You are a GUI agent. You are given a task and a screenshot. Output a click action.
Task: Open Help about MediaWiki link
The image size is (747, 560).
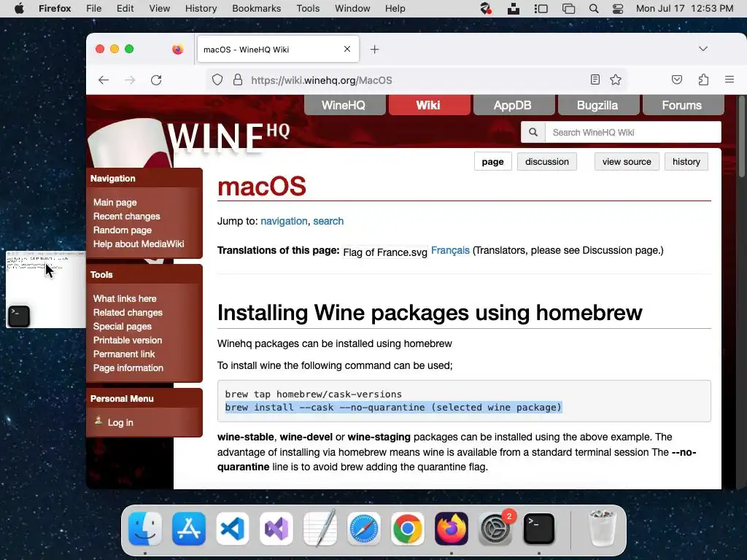pyautogui.click(x=139, y=244)
